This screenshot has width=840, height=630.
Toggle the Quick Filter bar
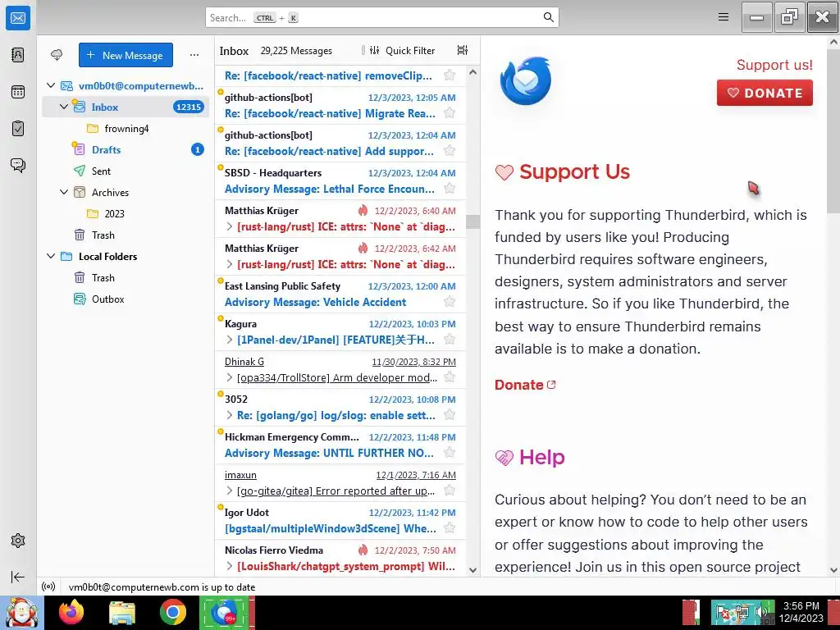(x=402, y=50)
